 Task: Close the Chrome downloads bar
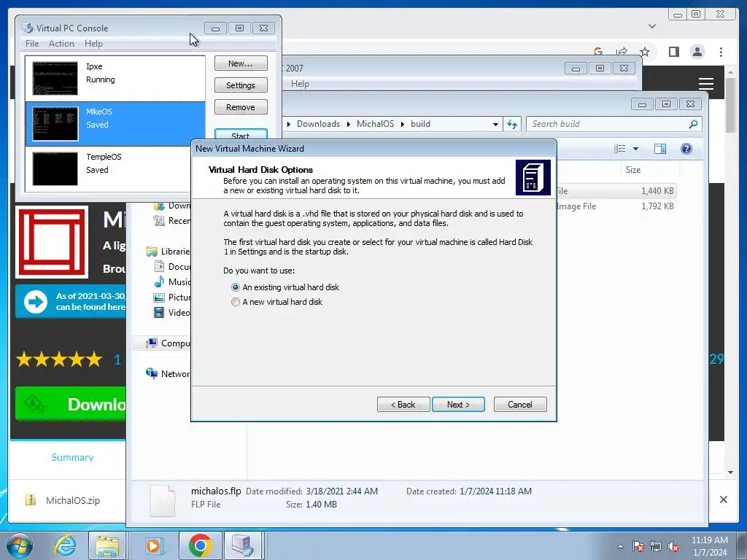(x=723, y=499)
